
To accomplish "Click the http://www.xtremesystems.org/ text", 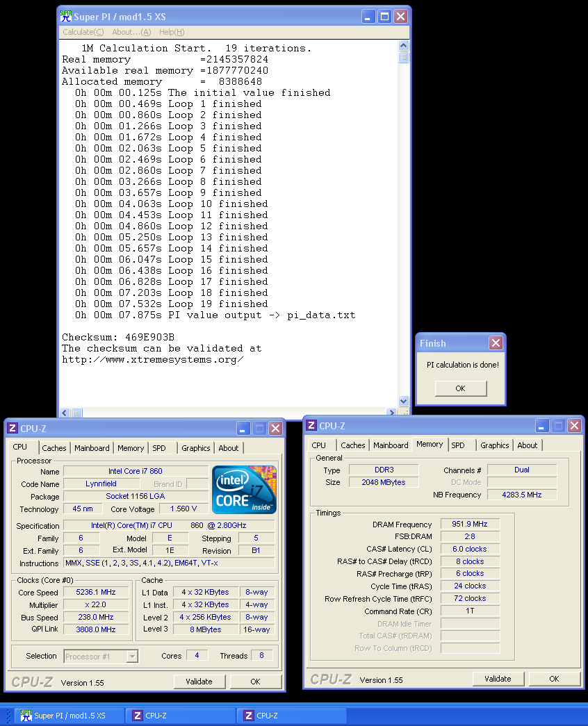I will pos(153,360).
